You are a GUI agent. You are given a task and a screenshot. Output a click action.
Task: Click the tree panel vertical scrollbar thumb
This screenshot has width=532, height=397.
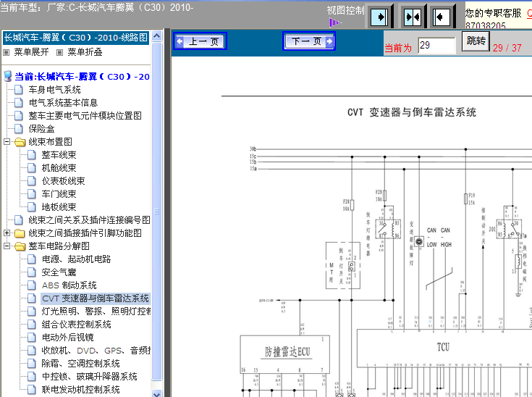[156, 212]
